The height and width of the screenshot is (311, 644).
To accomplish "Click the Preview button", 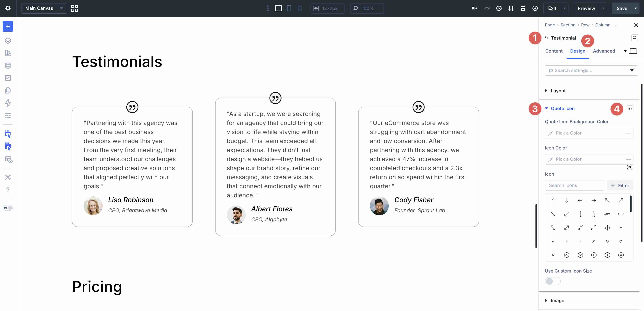I will click(586, 8).
